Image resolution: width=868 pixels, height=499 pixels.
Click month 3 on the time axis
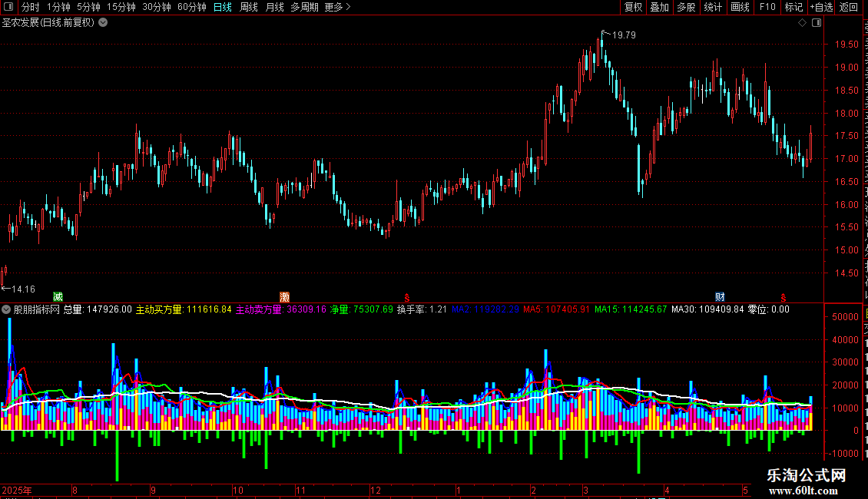pyautogui.click(x=585, y=490)
